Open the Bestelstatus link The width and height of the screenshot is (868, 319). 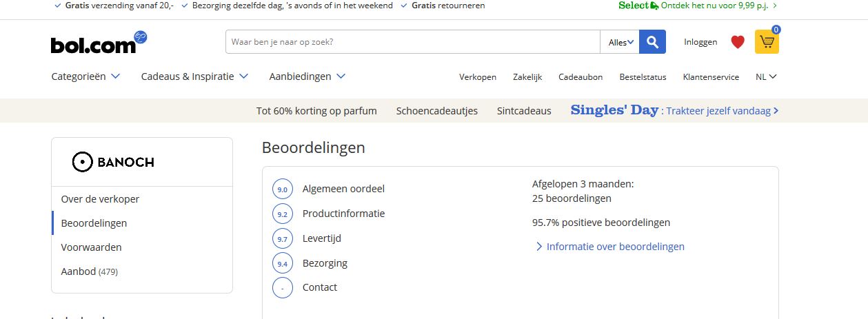[643, 77]
